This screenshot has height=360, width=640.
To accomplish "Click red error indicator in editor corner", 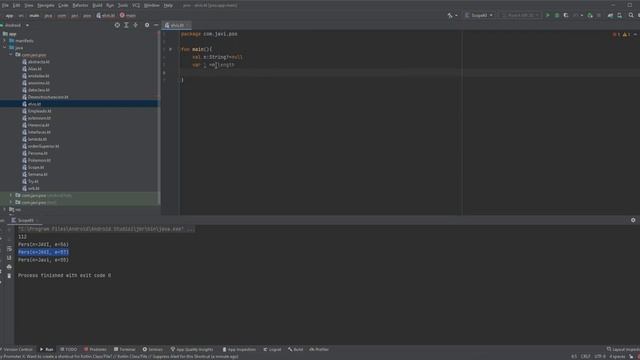I will coord(616,34).
